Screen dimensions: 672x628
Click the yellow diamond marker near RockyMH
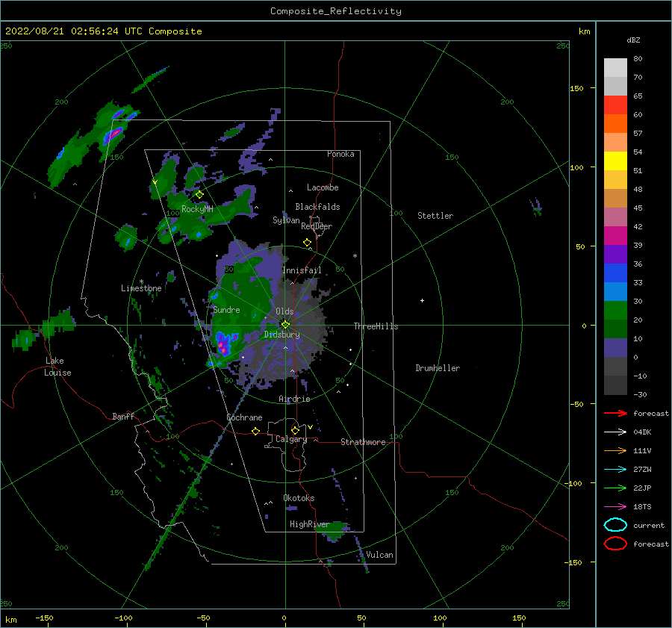[x=199, y=195]
